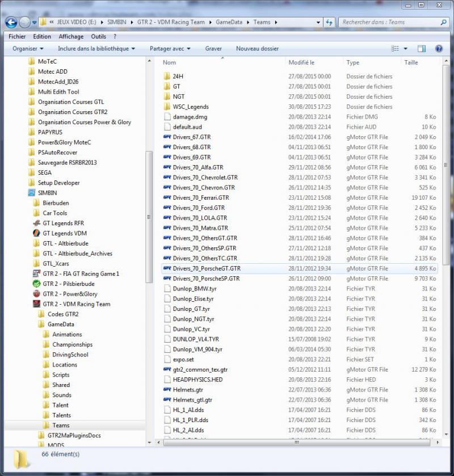Select the damage.dmg file icon
454x476 pixels.
[x=167, y=117]
